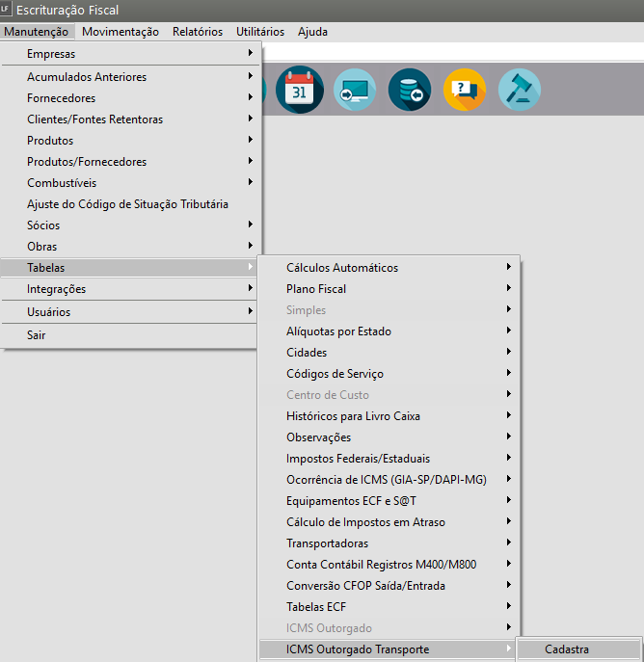This screenshot has height=662, width=644.
Task: Open the Utilitários menu
Action: click(260, 32)
